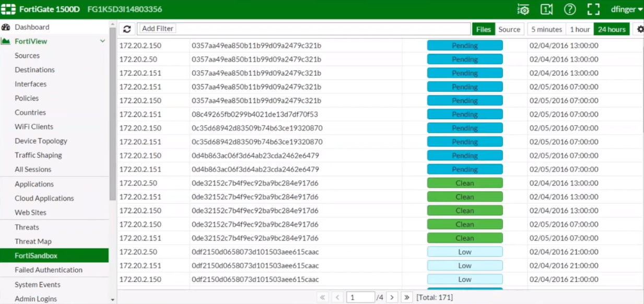Open All Sessions view
Screen dimensions: 644x304
click(x=33, y=169)
